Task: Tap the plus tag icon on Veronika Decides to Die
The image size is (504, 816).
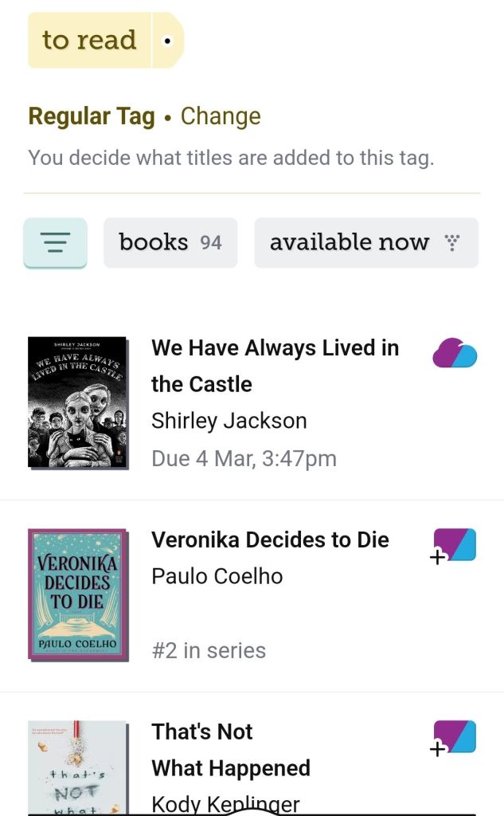Action: pyautogui.click(x=453, y=545)
